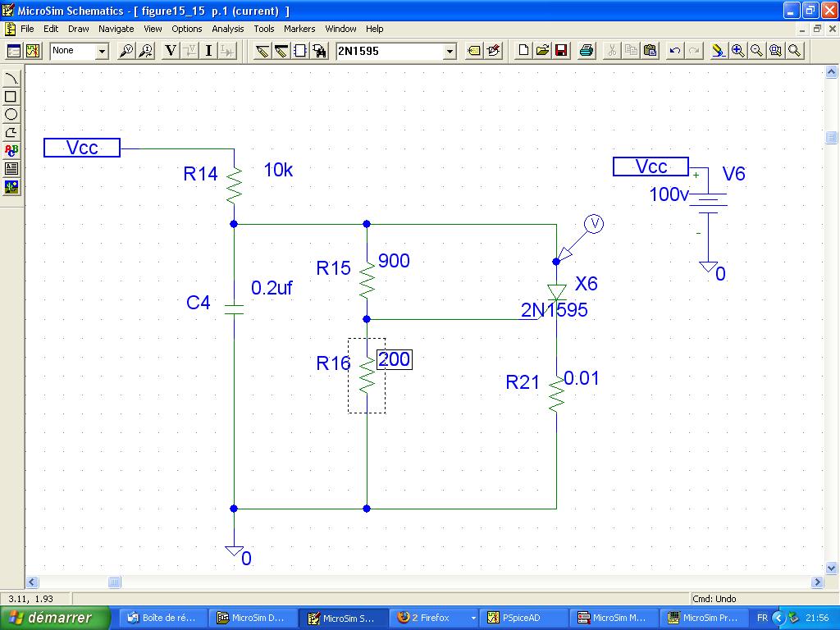Select the Draw Circle tool
This screenshot has height=630, width=840.
coord(11,114)
